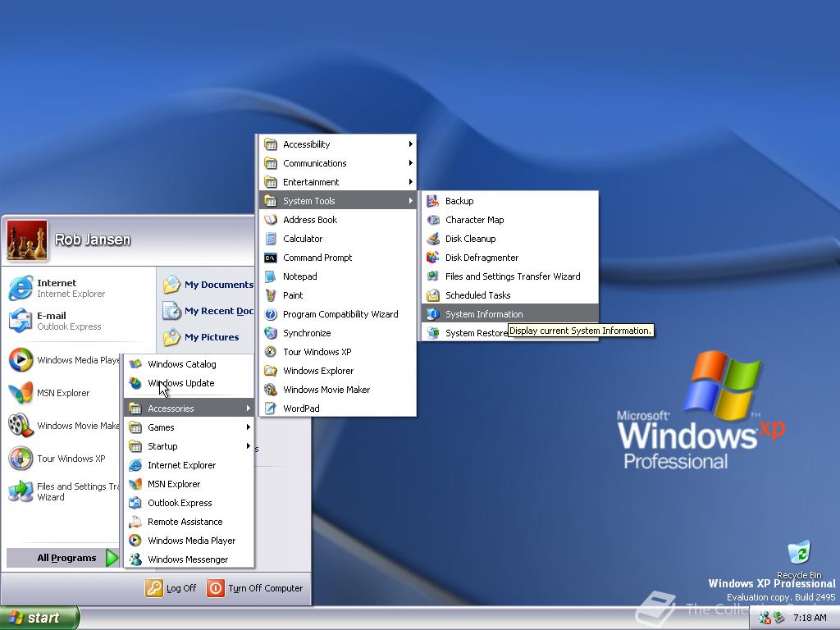The height and width of the screenshot is (630, 840).
Task: Click the Start button
Action: point(39,618)
